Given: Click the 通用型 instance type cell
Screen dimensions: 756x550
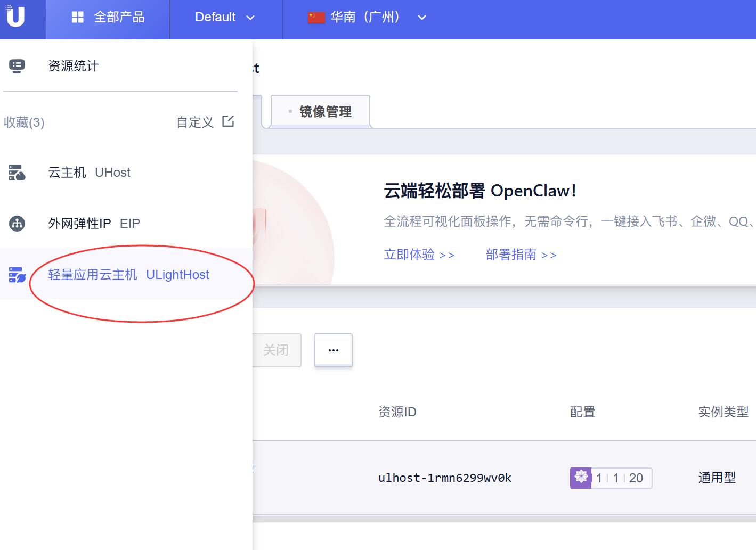Looking at the screenshot, I should point(717,478).
